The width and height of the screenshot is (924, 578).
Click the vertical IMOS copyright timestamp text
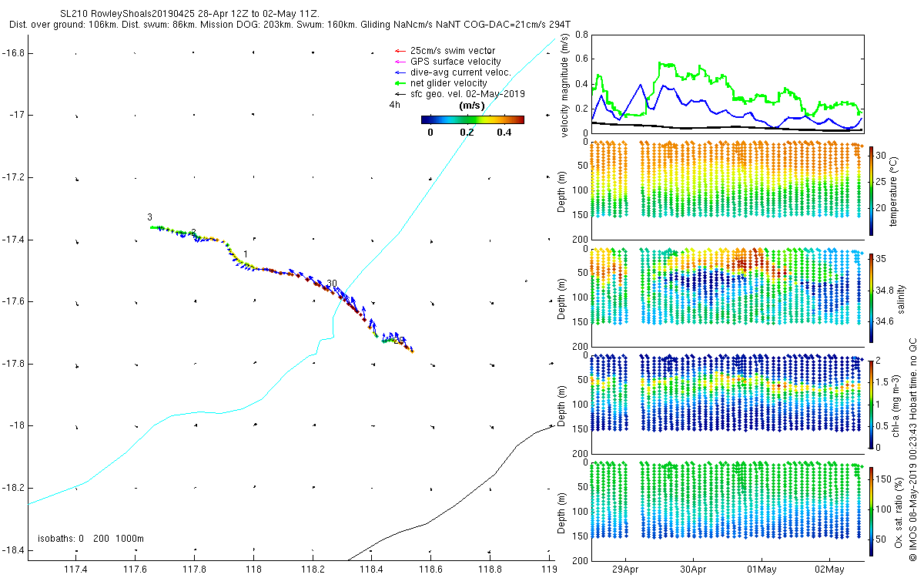912,450
